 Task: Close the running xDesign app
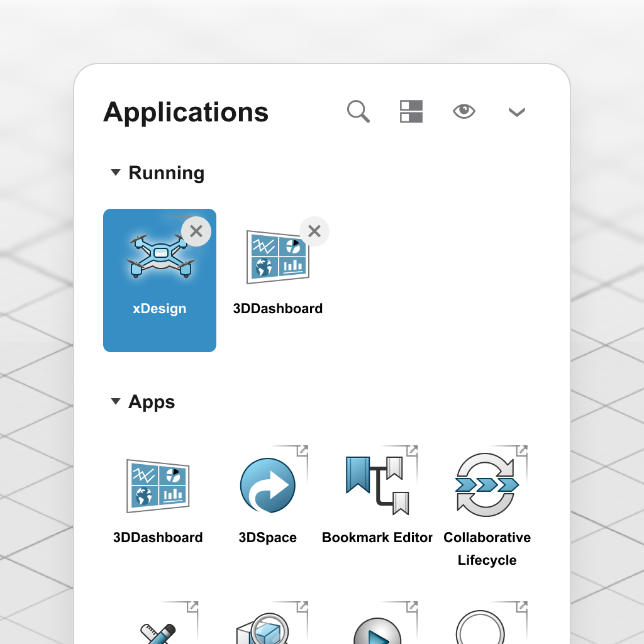[196, 231]
